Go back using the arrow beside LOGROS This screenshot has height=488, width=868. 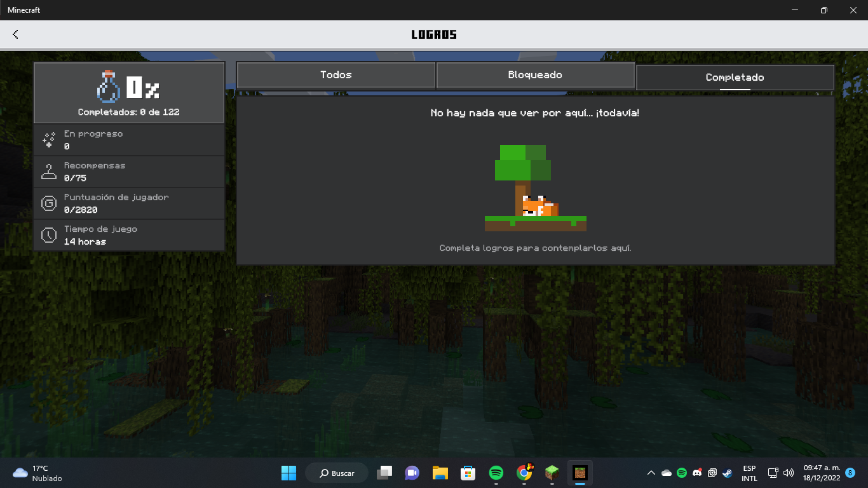coord(15,34)
